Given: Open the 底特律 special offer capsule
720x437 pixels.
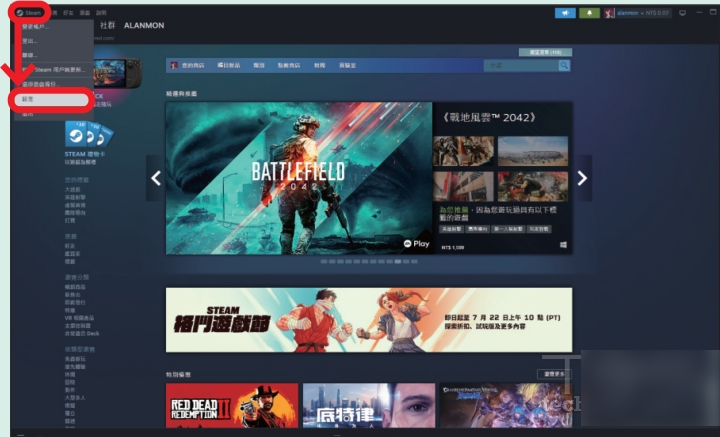Looking at the screenshot, I should [369, 405].
